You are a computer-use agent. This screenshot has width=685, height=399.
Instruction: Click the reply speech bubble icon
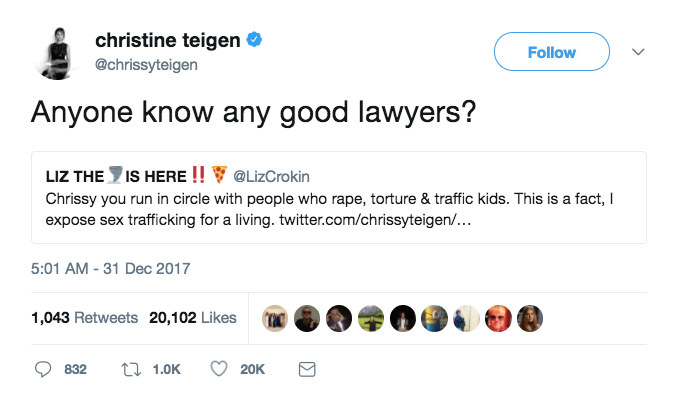(x=43, y=369)
